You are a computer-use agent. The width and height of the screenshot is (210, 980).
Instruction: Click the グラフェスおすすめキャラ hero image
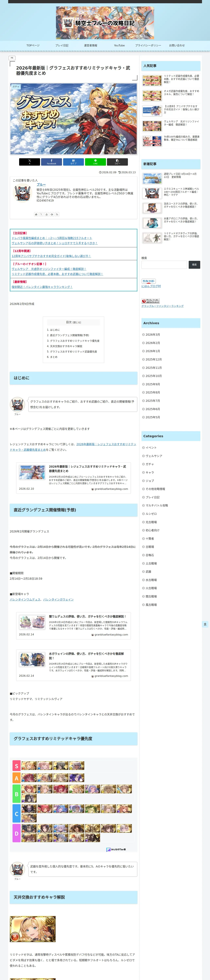[x=74, y=119]
